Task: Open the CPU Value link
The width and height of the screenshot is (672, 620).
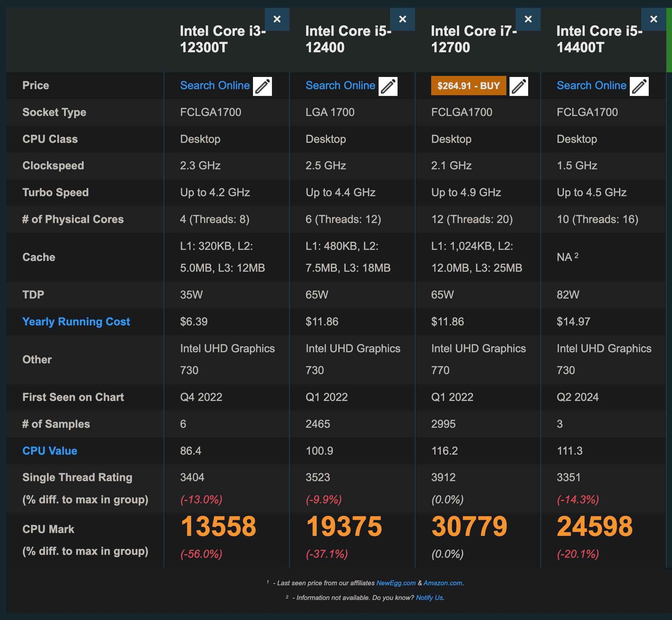Action: [x=50, y=451]
